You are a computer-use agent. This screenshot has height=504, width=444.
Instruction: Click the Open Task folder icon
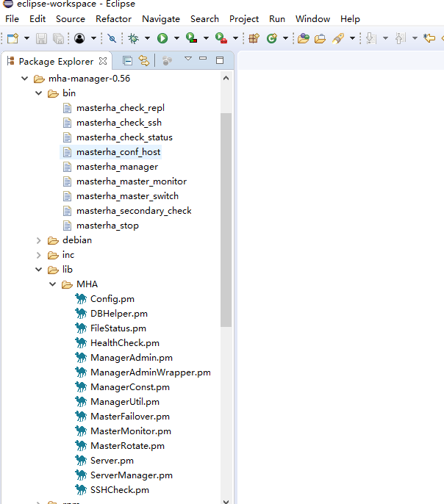point(321,38)
